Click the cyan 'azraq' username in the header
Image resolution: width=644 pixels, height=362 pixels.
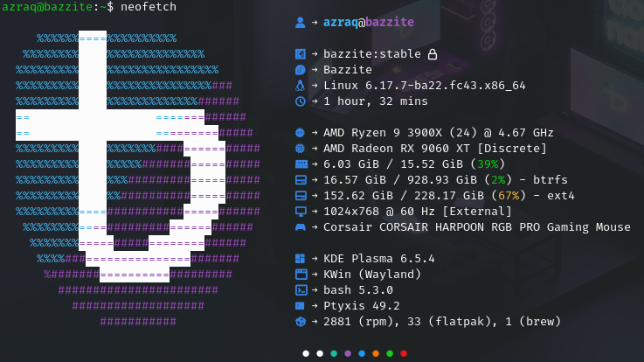coord(341,22)
